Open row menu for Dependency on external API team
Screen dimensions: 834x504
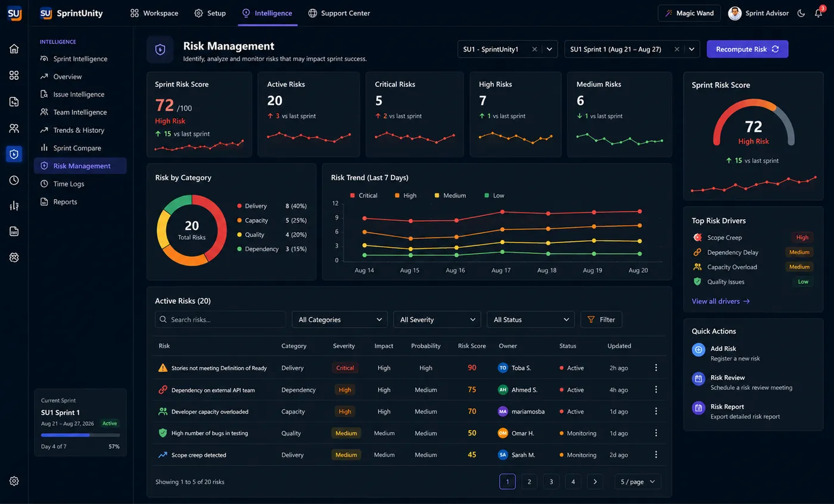coord(656,390)
